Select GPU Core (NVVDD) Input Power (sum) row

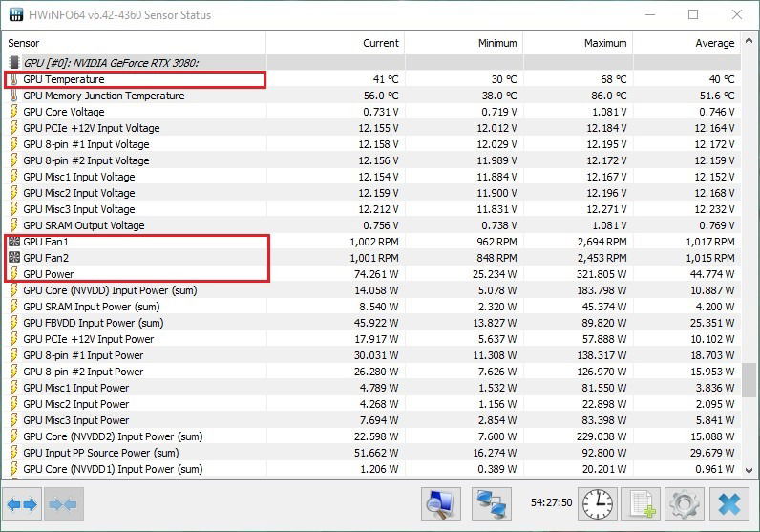(372, 290)
